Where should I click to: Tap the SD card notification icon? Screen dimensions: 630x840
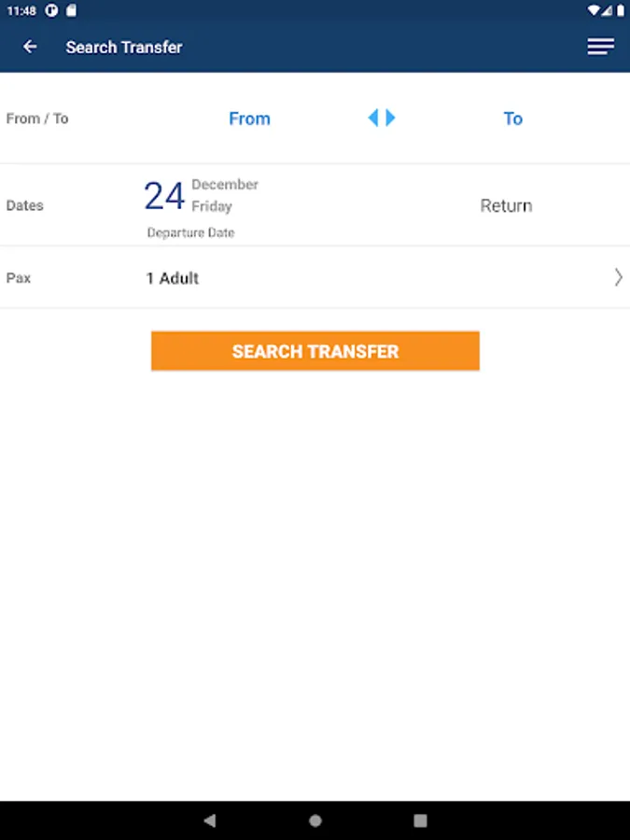(x=71, y=10)
